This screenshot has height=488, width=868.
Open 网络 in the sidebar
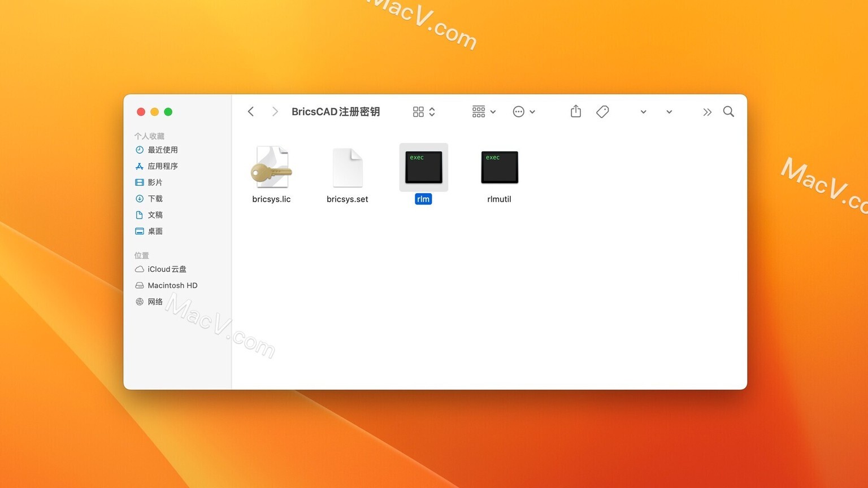pos(149,302)
